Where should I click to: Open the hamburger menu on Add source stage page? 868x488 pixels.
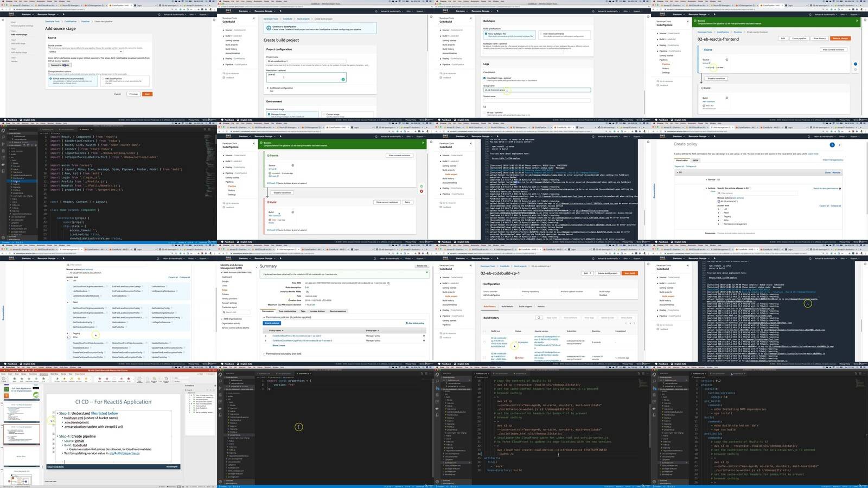4,20
